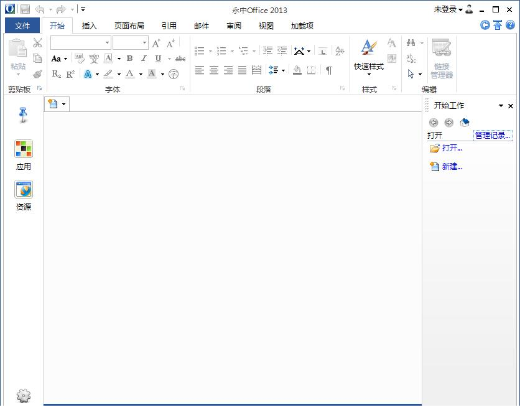Click the 打开... link in task pane

[x=452, y=148]
